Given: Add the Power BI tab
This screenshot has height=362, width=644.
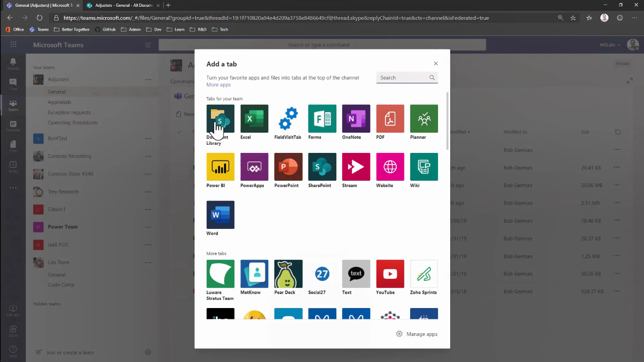Looking at the screenshot, I should [x=220, y=167].
